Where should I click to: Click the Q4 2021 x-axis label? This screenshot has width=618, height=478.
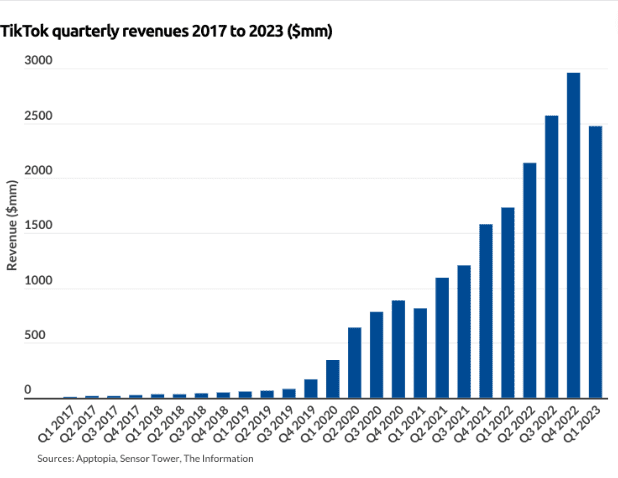click(472, 424)
